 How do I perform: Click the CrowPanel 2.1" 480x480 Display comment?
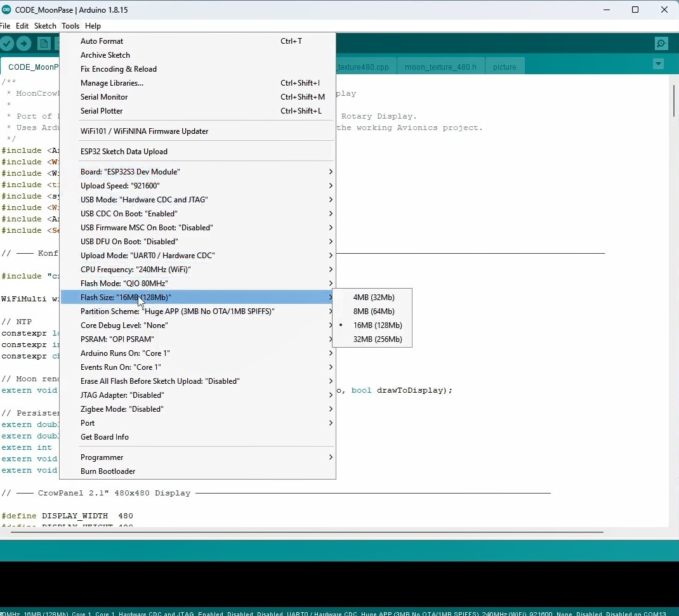(x=114, y=493)
